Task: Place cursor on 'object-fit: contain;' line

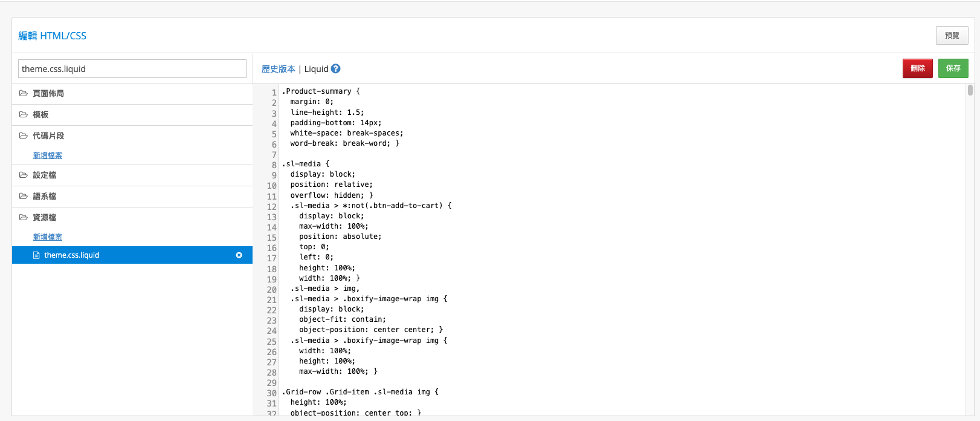Action: [343, 319]
